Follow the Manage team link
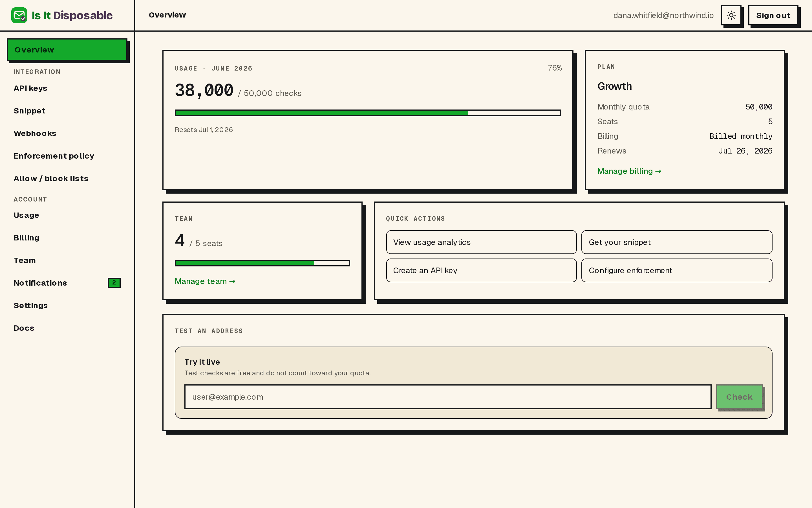This screenshot has width=812, height=508. [205, 281]
